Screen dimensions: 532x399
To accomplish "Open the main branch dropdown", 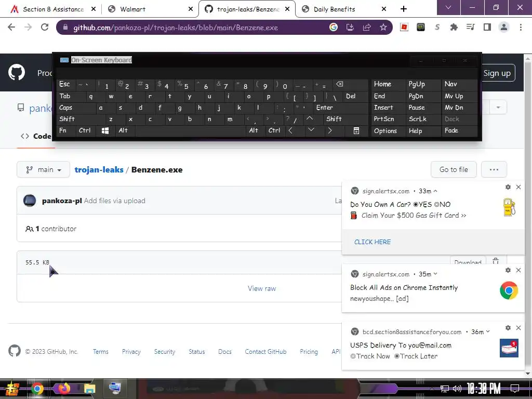I will pyautogui.click(x=43, y=170).
